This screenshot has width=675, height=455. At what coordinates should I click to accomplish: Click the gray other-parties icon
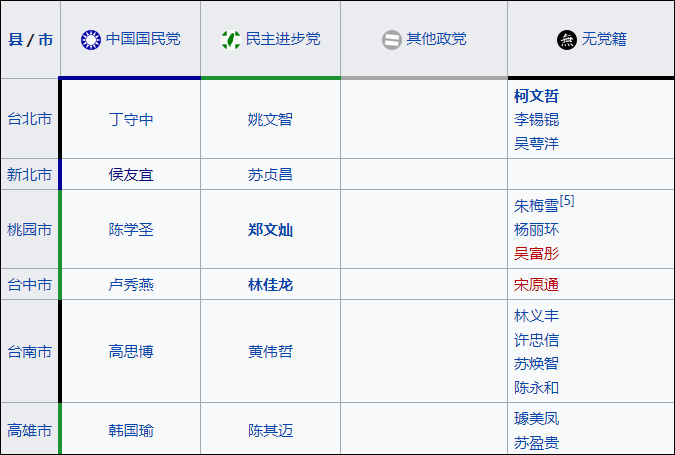click(392, 40)
